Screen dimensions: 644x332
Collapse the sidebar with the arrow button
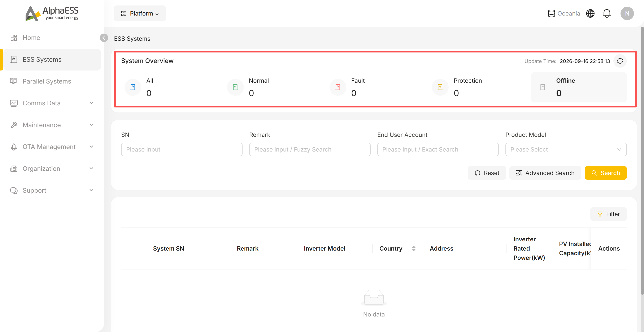tap(104, 38)
